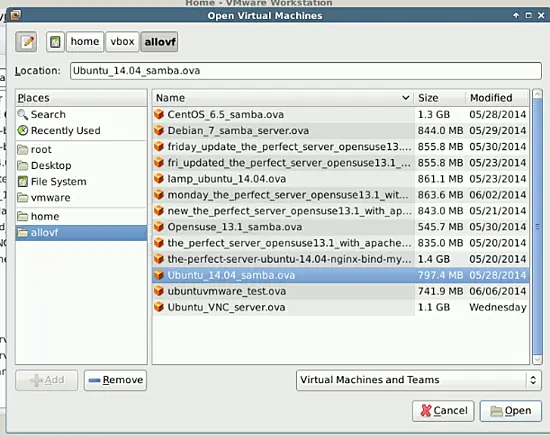Select CentOS_6.5_samba.ova file name
This screenshot has height=438, width=550.
click(x=226, y=114)
